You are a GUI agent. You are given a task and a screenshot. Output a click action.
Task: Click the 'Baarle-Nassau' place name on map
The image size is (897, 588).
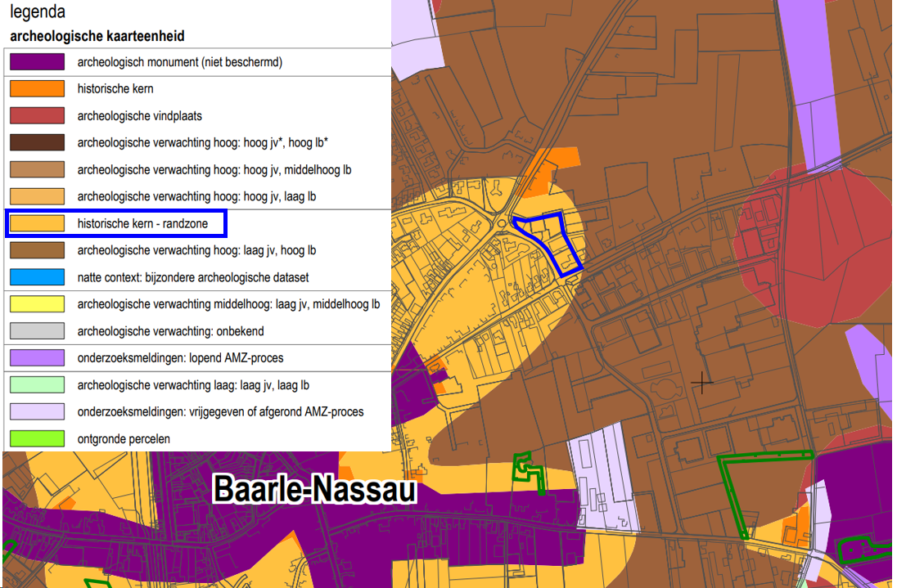314,490
